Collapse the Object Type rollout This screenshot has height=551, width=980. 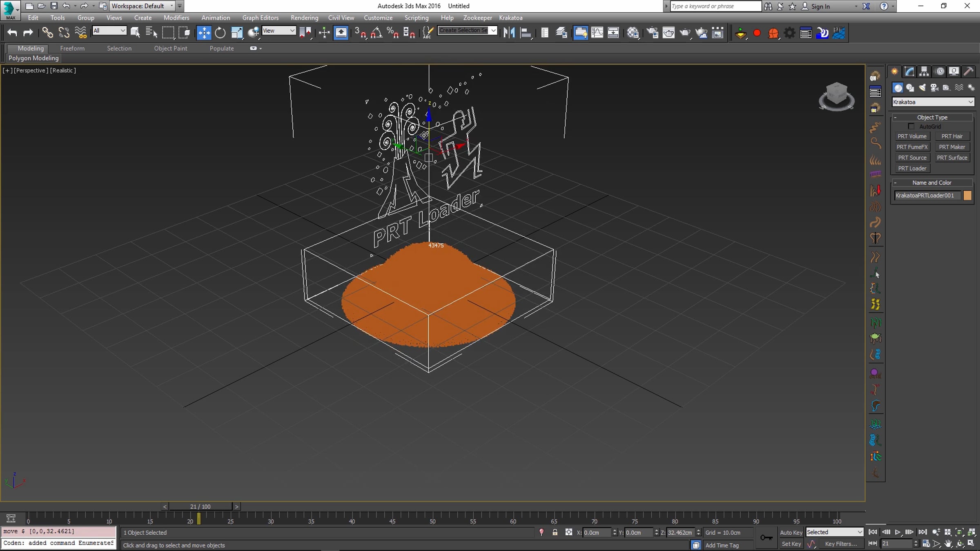(932, 118)
